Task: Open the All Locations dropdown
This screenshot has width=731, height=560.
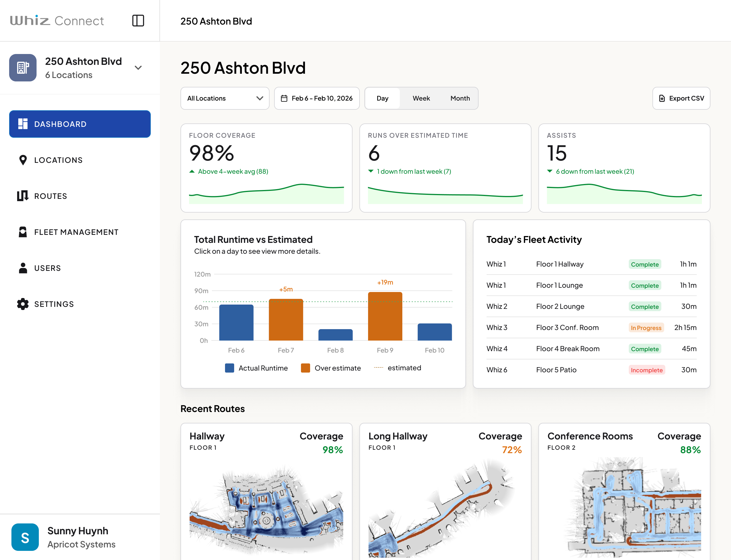Action: click(x=225, y=98)
